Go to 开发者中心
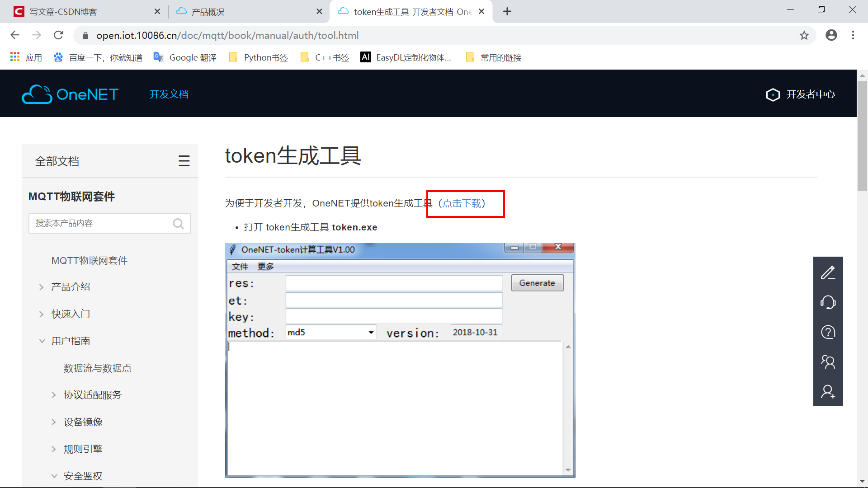The width and height of the screenshot is (868, 488). click(801, 94)
